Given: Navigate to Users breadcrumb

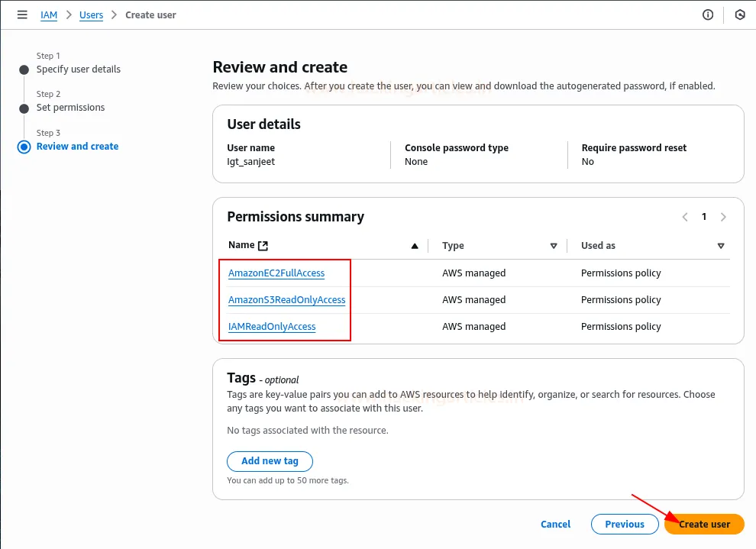Looking at the screenshot, I should pos(91,15).
